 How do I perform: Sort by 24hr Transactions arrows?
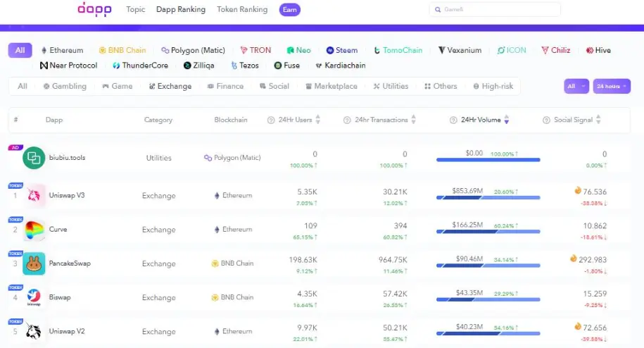(x=414, y=120)
